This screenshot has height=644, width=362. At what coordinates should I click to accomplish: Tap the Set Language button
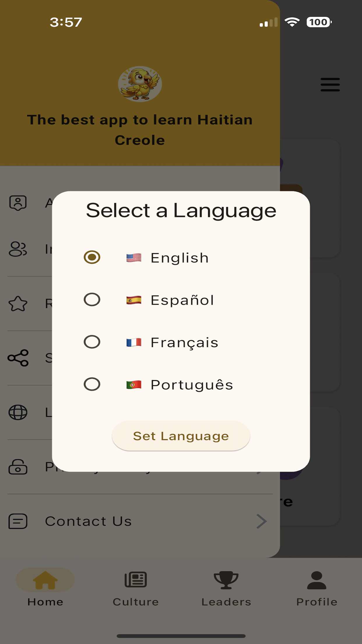(181, 436)
